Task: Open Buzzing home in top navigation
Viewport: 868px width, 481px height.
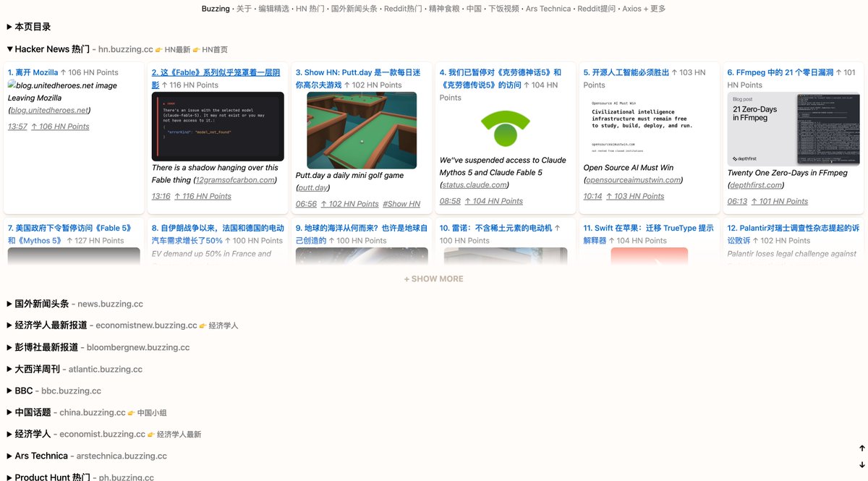Action: coord(216,9)
